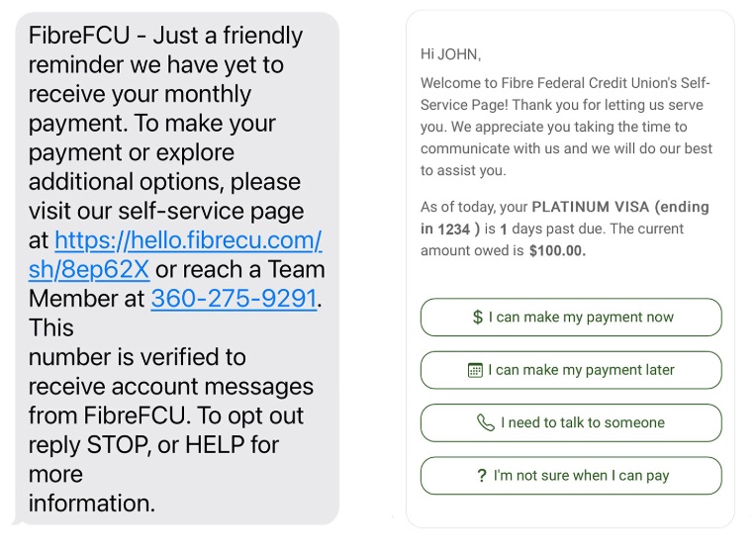This screenshot has height=551, width=756.
Task: Tap the 360-275-9291 phone number link
Action: 234,299
